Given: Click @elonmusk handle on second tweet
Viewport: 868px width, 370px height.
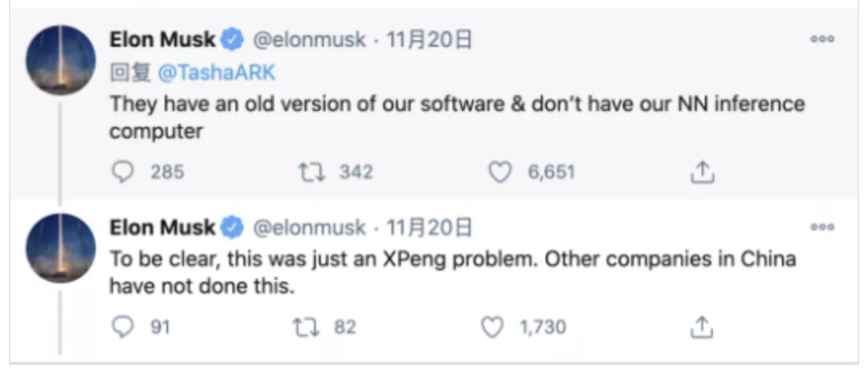Looking at the screenshot, I should [309, 228].
